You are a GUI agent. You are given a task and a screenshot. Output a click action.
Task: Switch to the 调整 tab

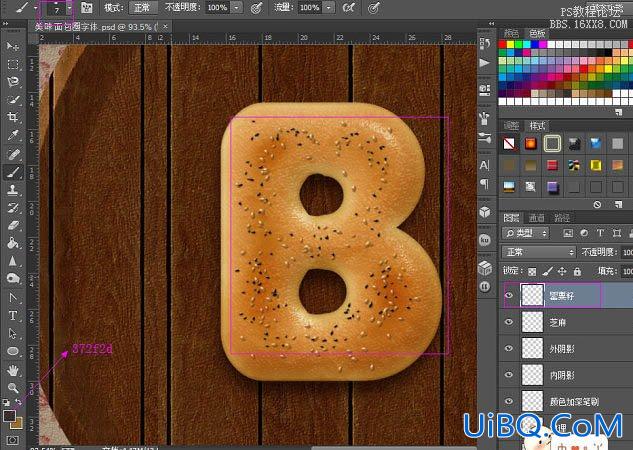(x=511, y=126)
